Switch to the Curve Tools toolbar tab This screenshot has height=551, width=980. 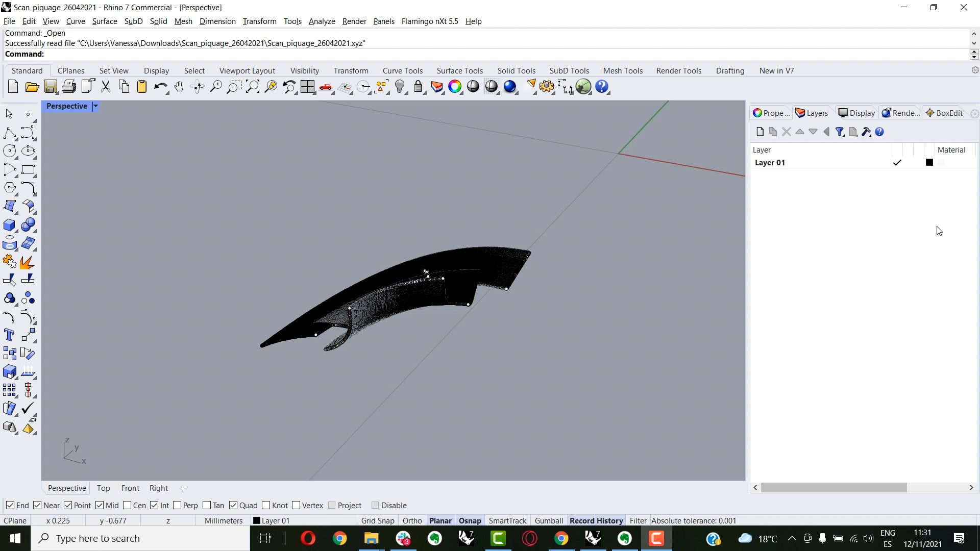click(402, 71)
